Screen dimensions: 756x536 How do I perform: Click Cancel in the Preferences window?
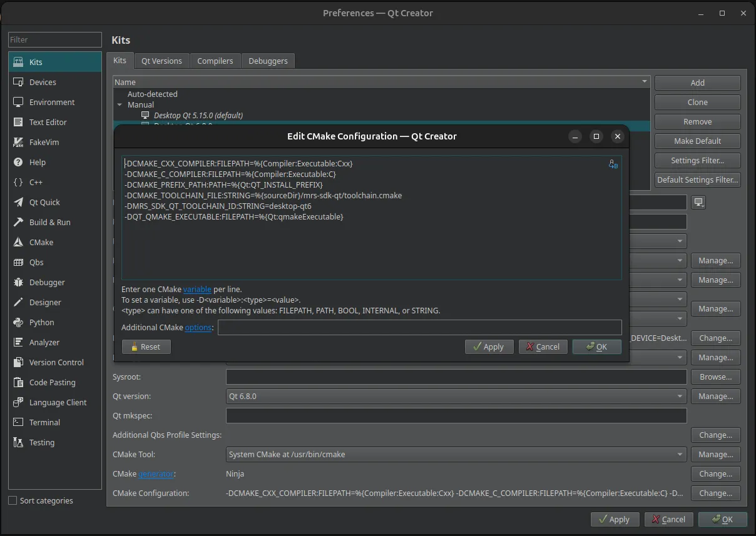point(668,519)
